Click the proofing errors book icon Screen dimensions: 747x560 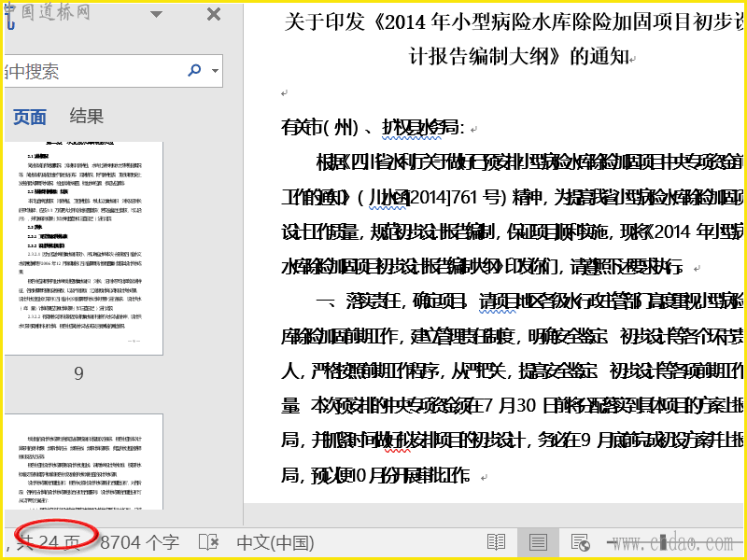coord(208,542)
